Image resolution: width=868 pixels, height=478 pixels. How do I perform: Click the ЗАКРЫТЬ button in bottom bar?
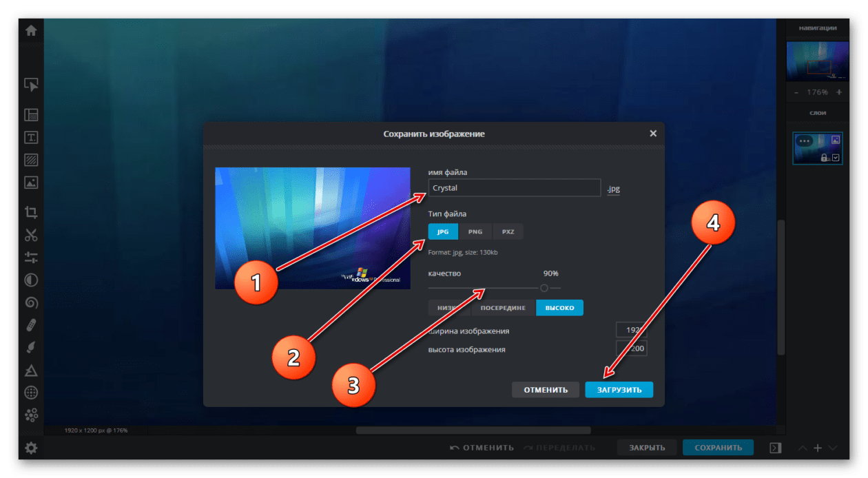pos(647,448)
